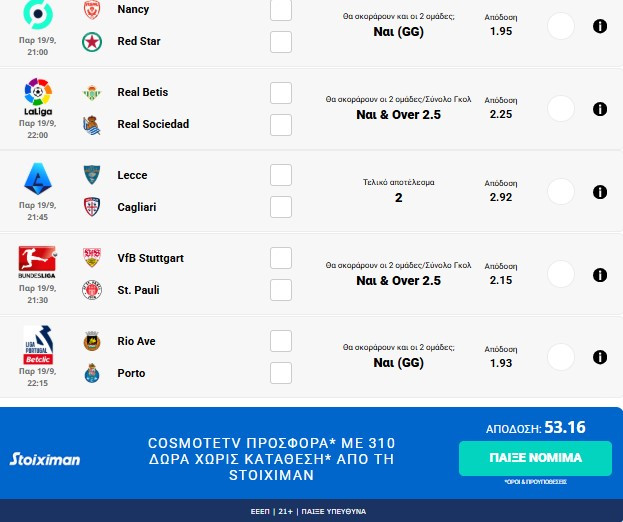This screenshot has height=522, width=623.
Task: Select the round toggle for 2.15 odds
Action: point(562,275)
